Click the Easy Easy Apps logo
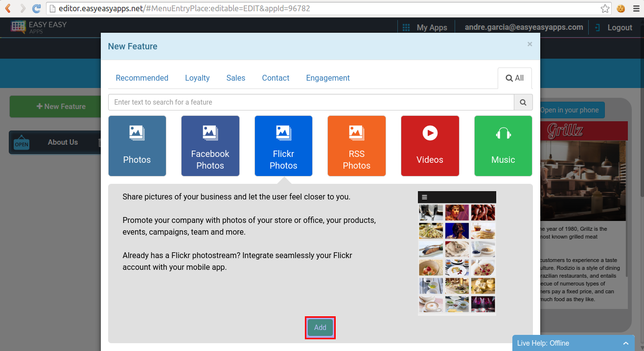This screenshot has height=351, width=644. click(38, 27)
